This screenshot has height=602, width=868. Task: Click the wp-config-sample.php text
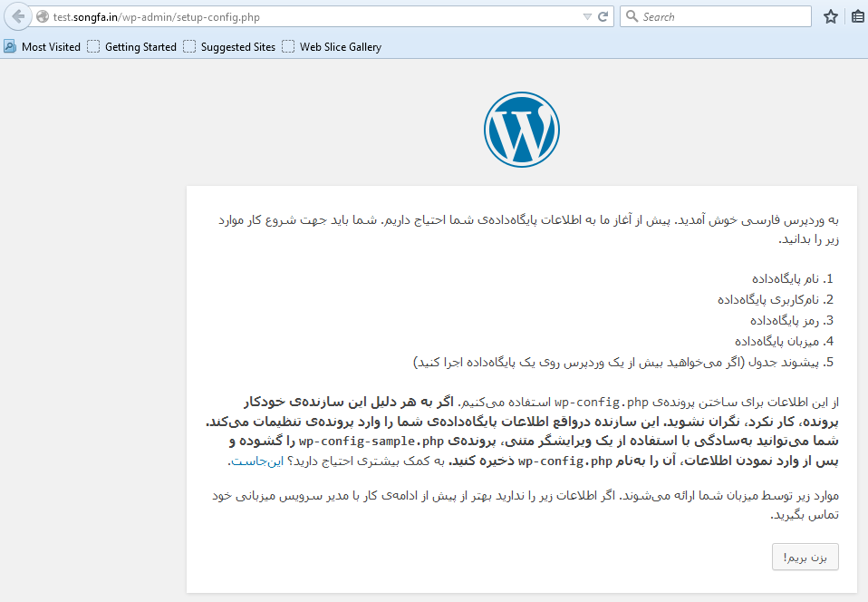coord(371,441)
